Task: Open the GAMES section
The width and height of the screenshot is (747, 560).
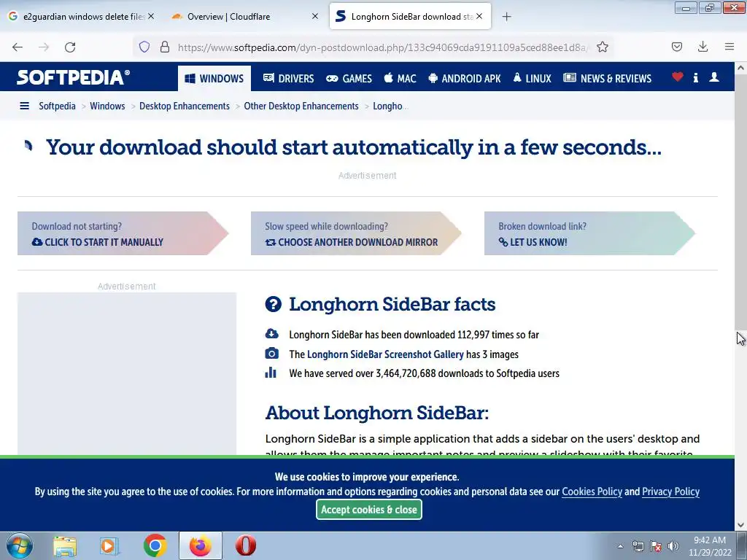Action: (349, 79)
